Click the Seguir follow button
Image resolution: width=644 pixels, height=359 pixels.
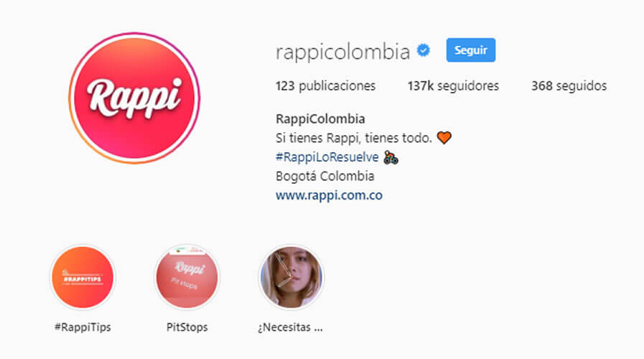[471, 50]
